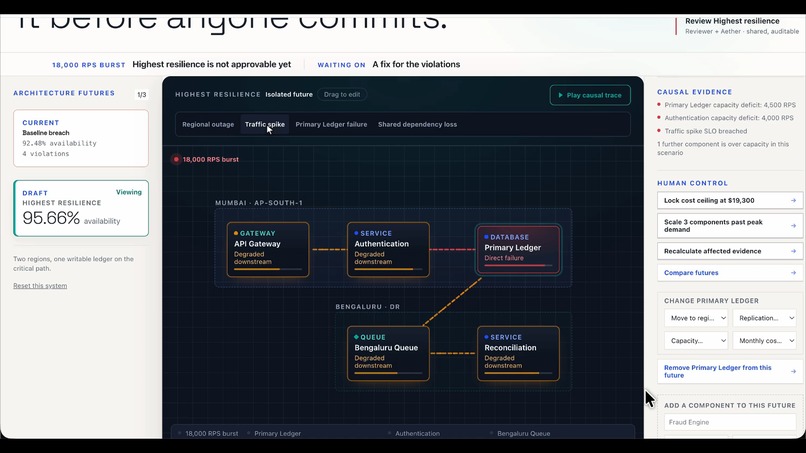This screenshot has height=453, width=806.
Task: Click arrow icon on Scale 3 components
Action: (x=793, y=226)
